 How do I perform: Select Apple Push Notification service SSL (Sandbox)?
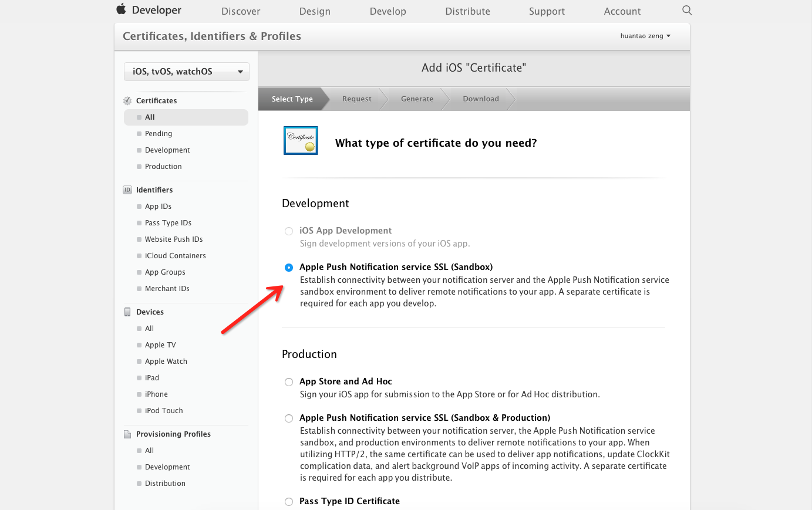[289, 268]
